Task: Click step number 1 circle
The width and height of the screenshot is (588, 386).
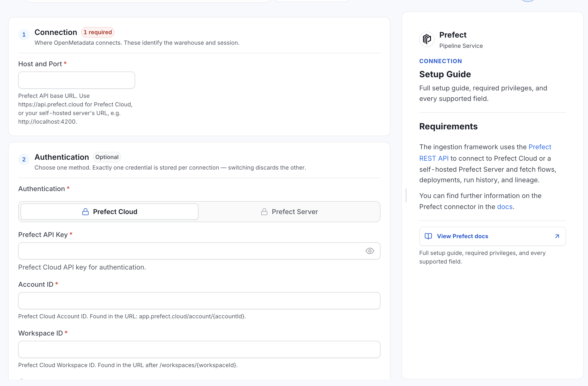Action: click(x=24, y=34)
